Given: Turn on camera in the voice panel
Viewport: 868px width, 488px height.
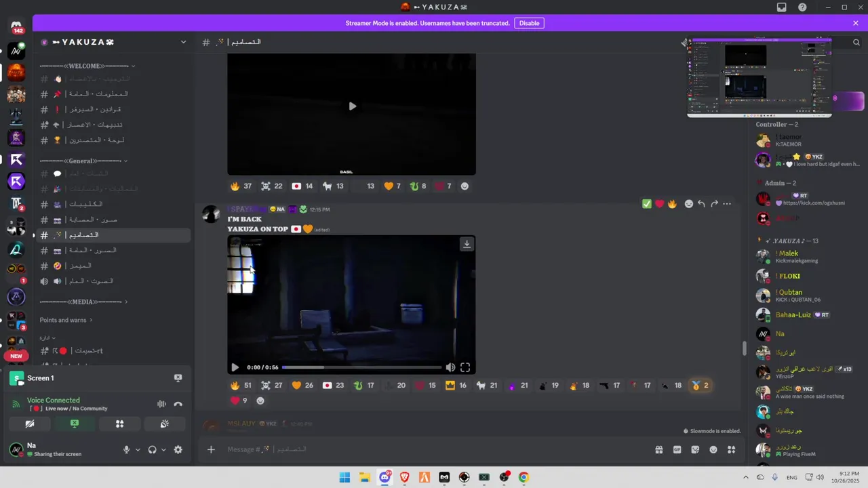Looking at the screenshot, I should (x=30, y=424).
